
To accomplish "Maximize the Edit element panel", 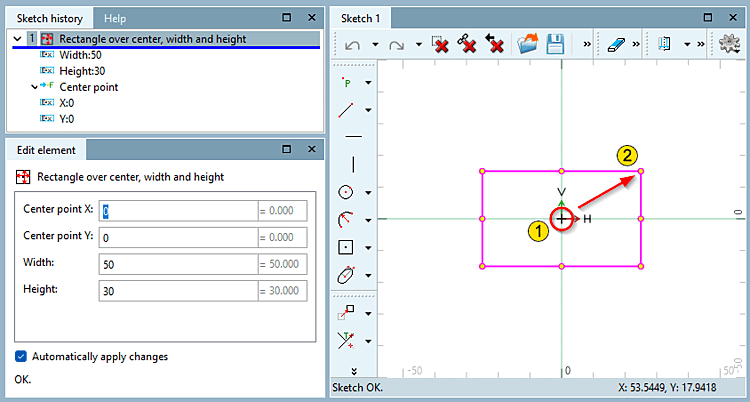I will click(x=287, y=149).
